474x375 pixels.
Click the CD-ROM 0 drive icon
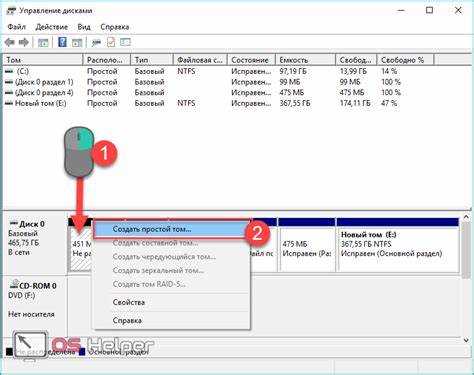[x=14, y=284]
